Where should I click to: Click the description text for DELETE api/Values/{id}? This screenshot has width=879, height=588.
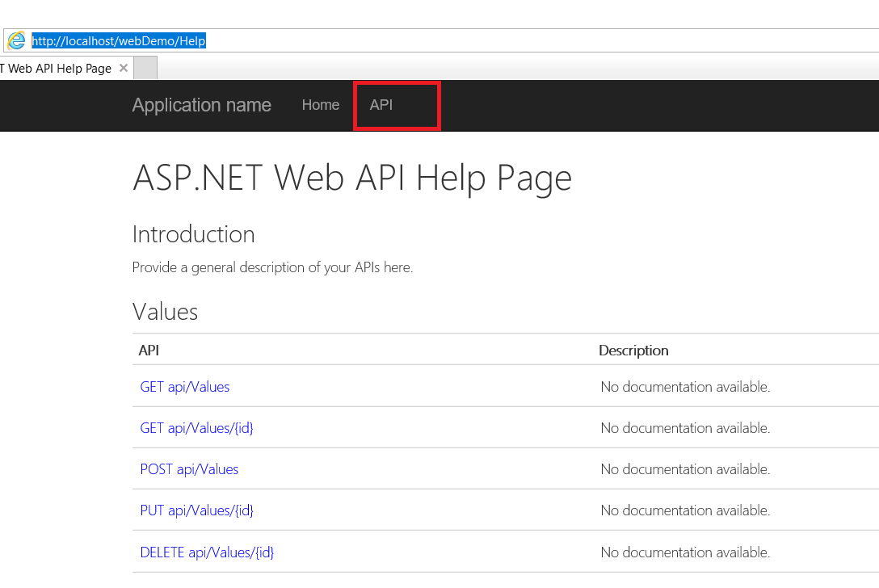coord(685,552)
